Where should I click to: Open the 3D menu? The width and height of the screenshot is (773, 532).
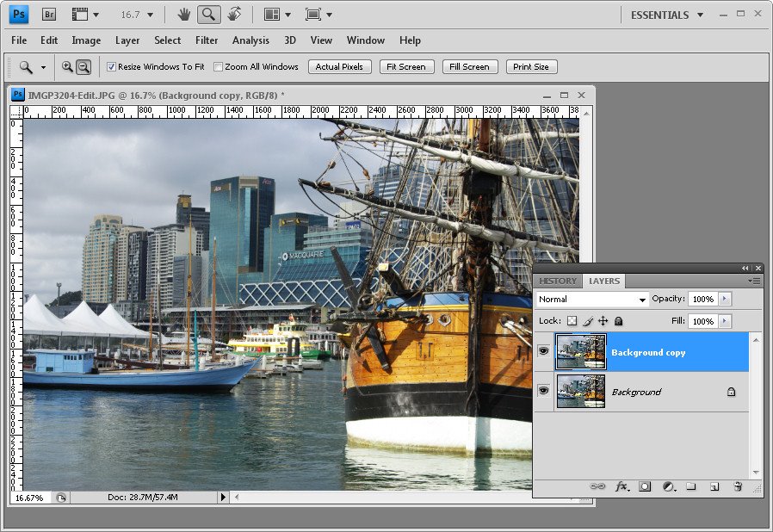point(290,40)
